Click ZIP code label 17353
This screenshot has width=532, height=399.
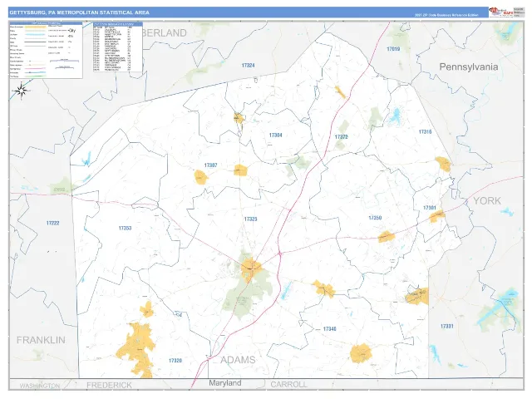125,228
